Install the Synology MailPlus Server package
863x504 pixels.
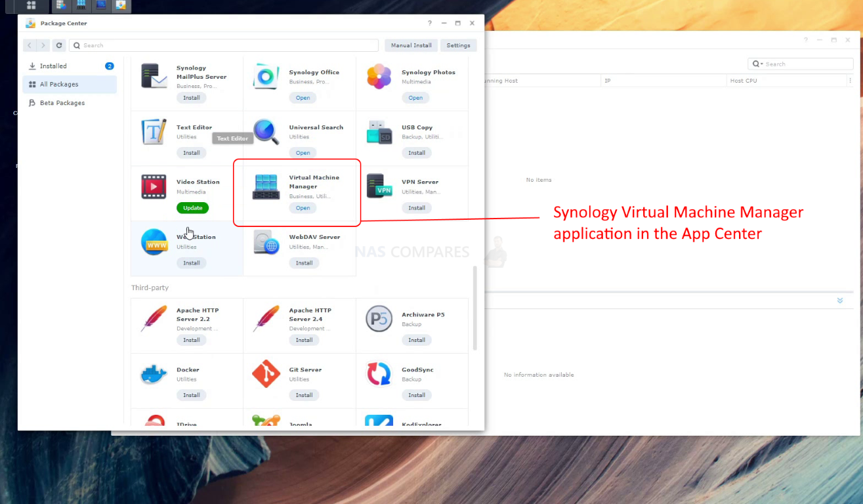(192, 98)
